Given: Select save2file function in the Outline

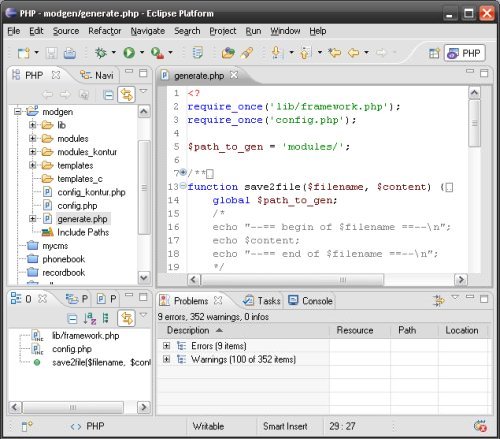Looking at the screenshot, I should [x=101, y=362].
